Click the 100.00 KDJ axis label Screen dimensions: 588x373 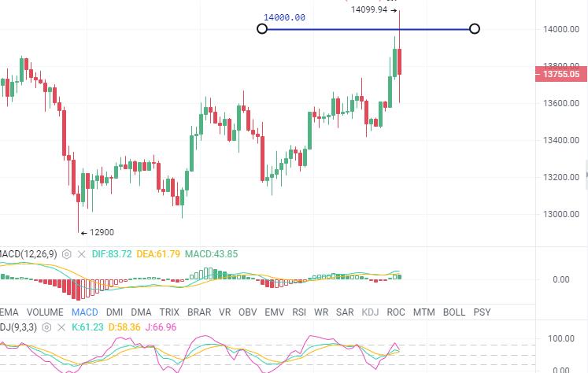click(561, 338)
